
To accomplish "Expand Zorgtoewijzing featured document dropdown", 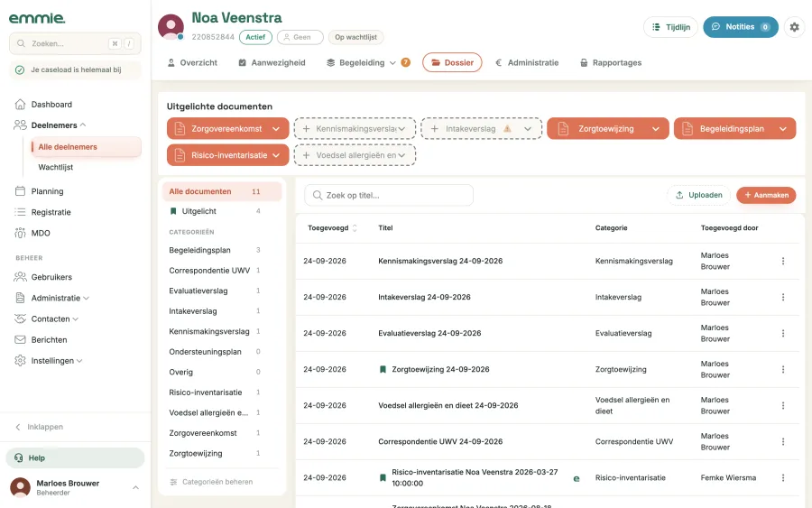I will (x=656, y=128).
